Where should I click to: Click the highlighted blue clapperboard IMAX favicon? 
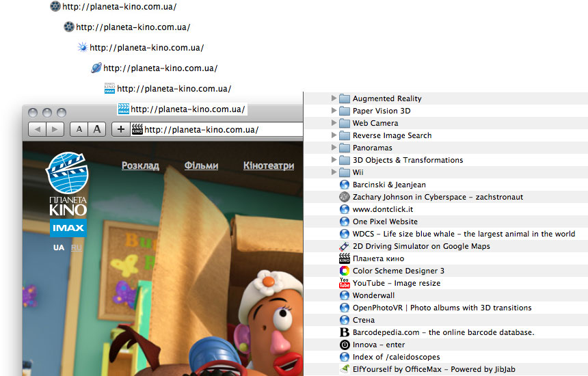(124, 109)
